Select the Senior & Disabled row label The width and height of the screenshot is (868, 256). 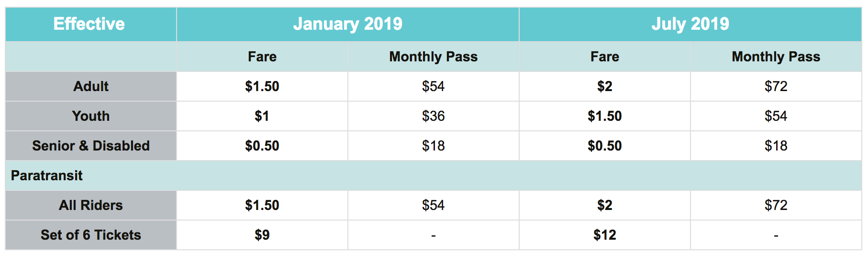[x=91, y=146]
